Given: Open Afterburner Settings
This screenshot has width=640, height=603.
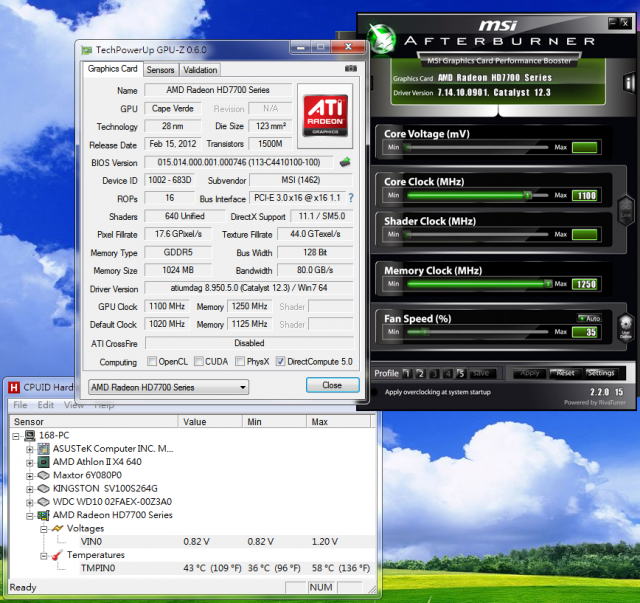Looking at the screenshot, I should click(600, 373).
